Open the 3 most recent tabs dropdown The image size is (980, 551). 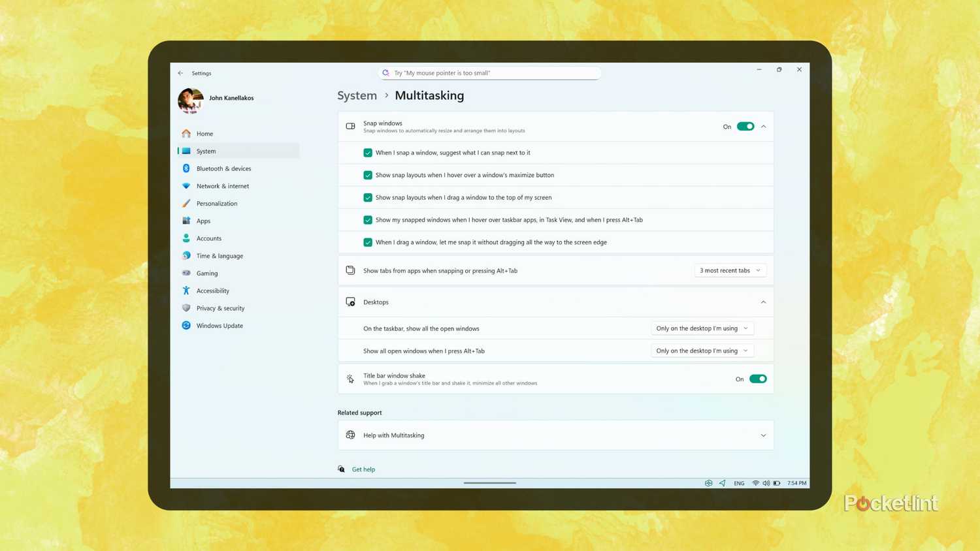click(x=729, y=270)
